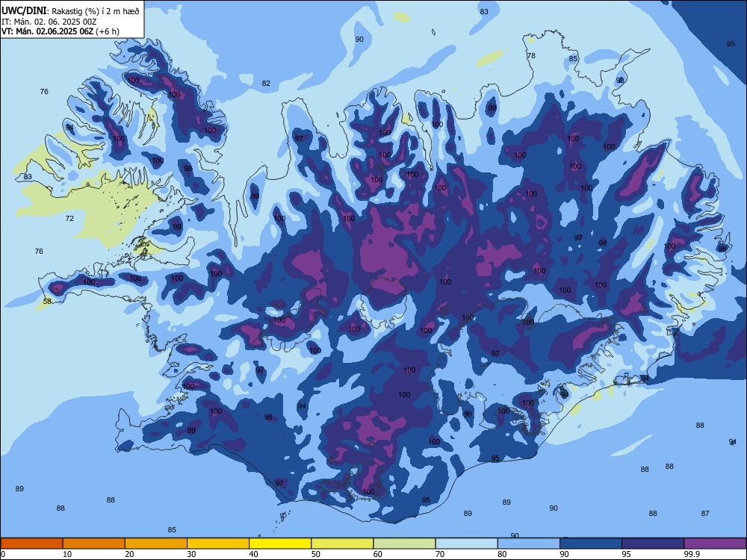Select the indigo 95–99.9 legend swatch
The width and height of the screenshot is (747, 560).
click(653, 544)
